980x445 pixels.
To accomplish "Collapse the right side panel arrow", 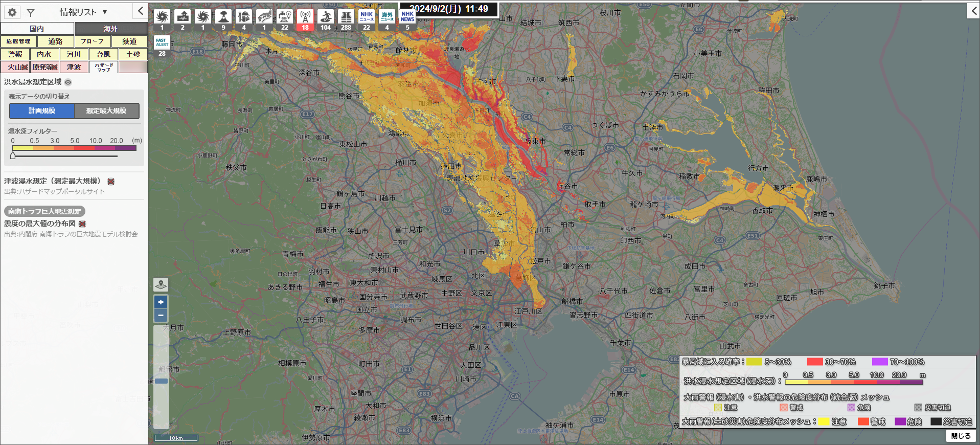I will pos(973,11).
